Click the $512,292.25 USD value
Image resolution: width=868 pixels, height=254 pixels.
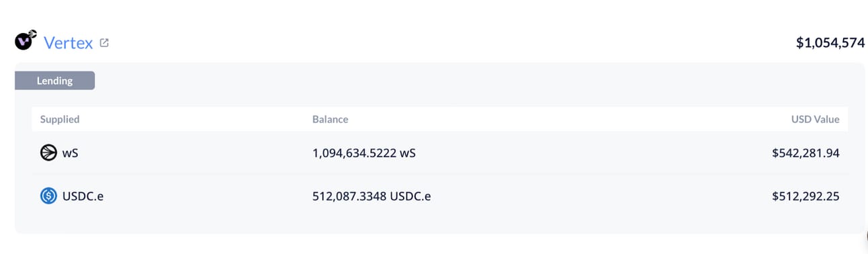(806, 196)
